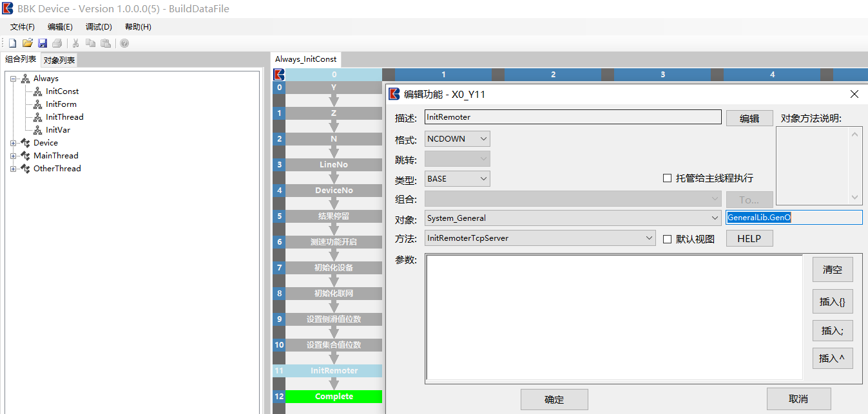This screenshot has height=414, width=868.
Task: Open the 编辑(E) menu
Action: [x=60, y=27]
